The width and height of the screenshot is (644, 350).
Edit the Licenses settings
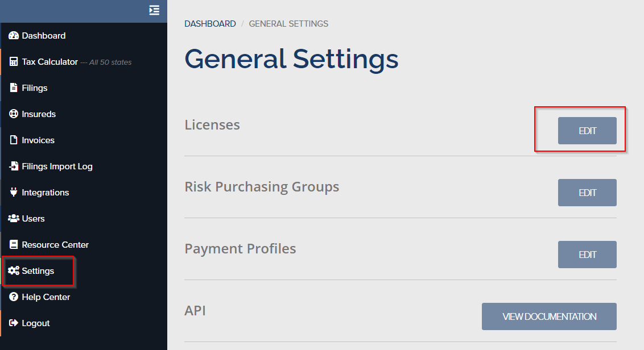pos(587,130)
